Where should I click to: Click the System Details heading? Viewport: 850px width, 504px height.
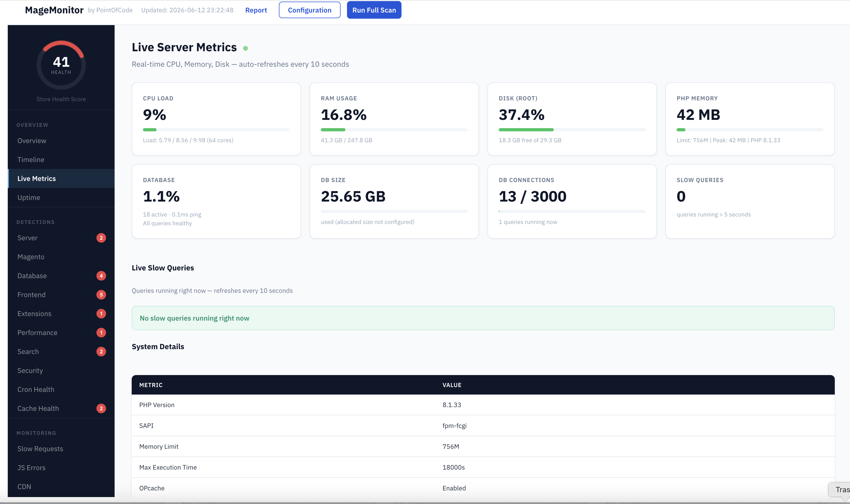158,347
